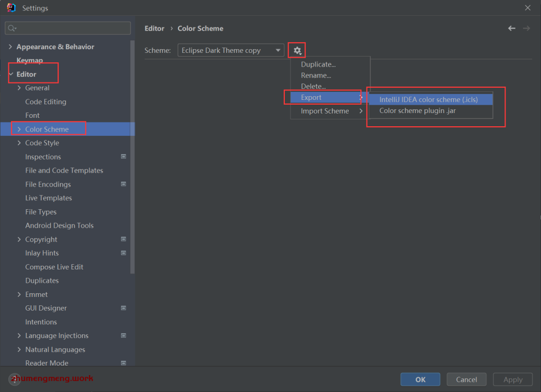Click the forward navigation arrow

tap(526, 29)
